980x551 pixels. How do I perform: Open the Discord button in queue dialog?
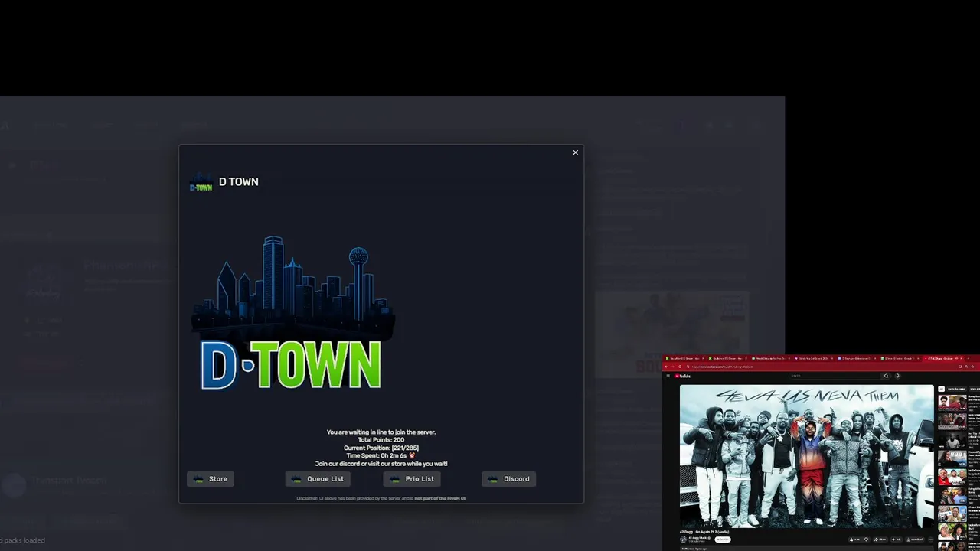pos(508,479)
